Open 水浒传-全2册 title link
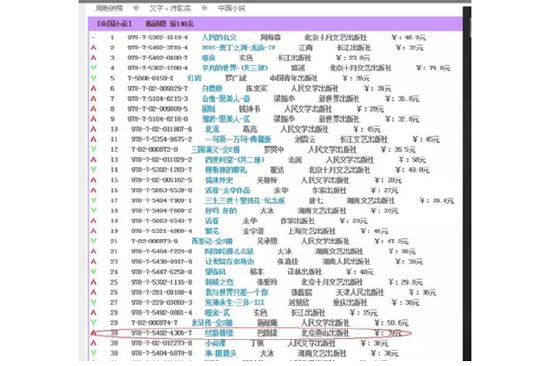 212,322
